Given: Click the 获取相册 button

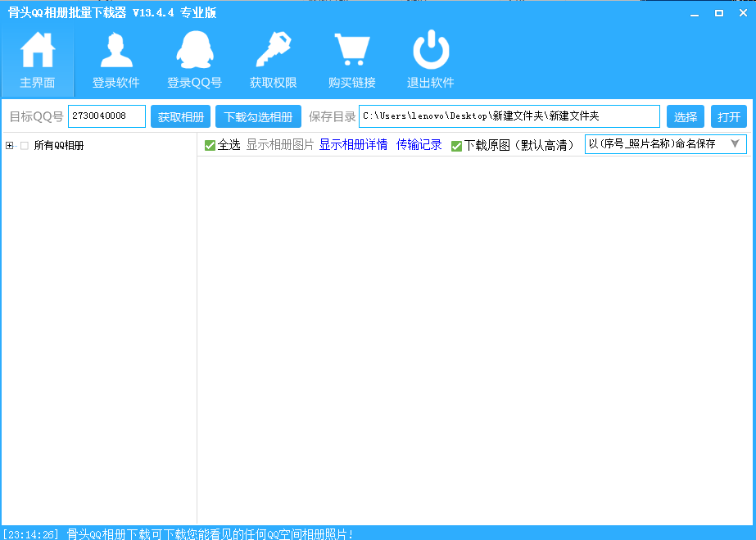Looking at the screenshot, I should click(x=181, y=116).
